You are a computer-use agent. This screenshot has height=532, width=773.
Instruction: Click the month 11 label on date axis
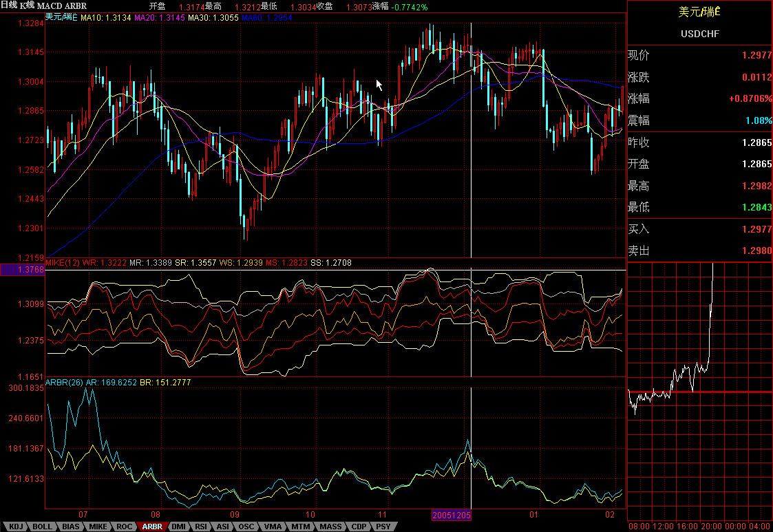(383, 515)
